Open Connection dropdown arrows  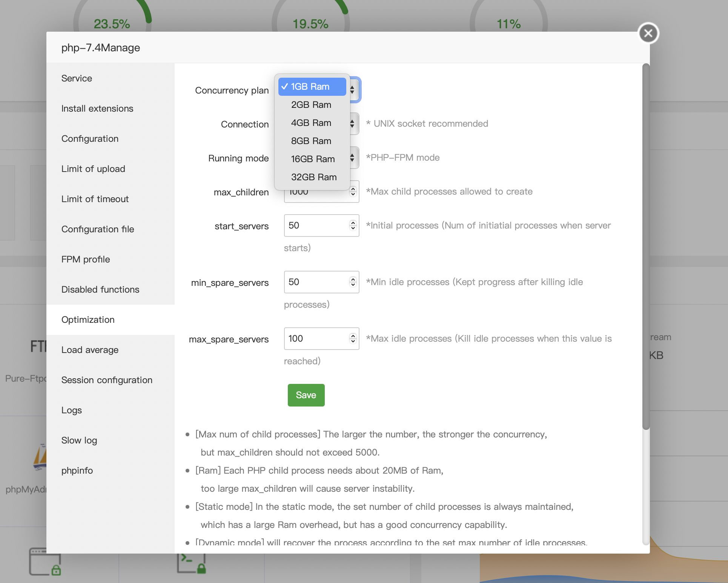coord(353,124)
